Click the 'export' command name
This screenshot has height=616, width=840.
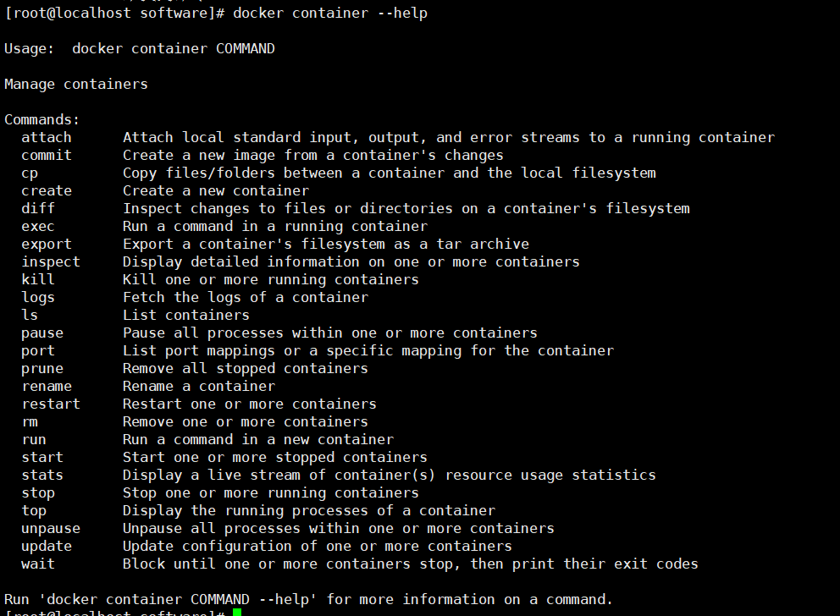(x=47, y=244)
